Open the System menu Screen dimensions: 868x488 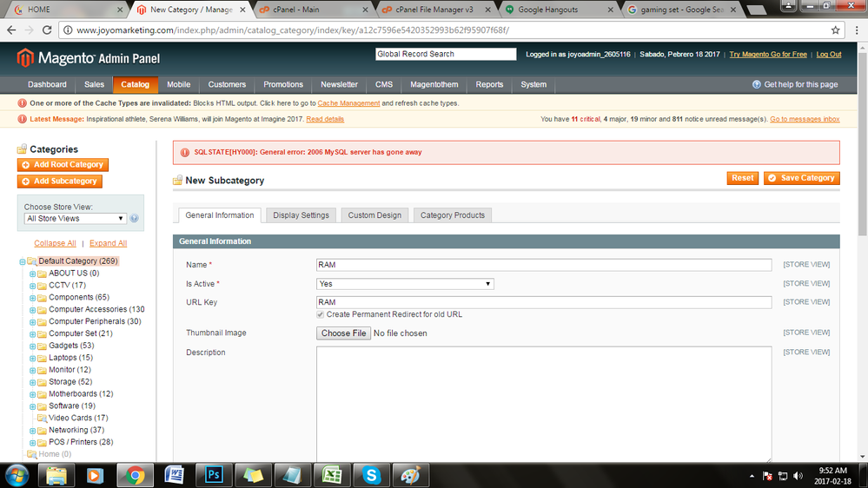pos(533,84)
